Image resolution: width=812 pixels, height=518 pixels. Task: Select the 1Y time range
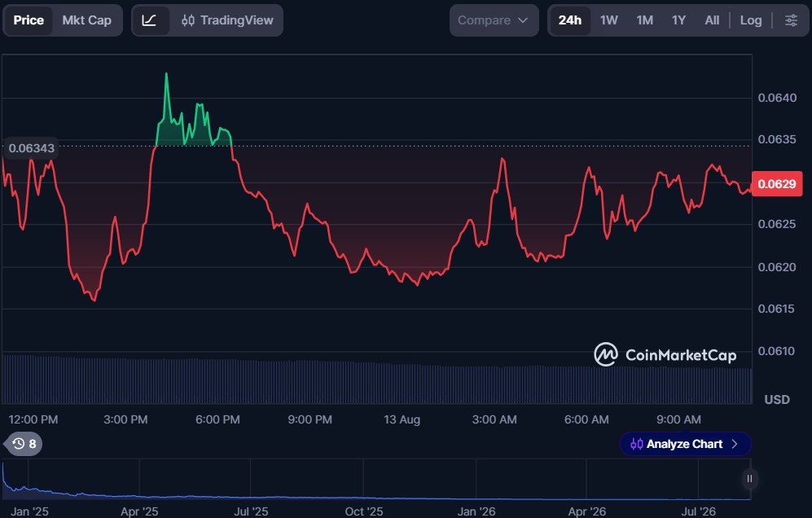(x=679, y=20)
